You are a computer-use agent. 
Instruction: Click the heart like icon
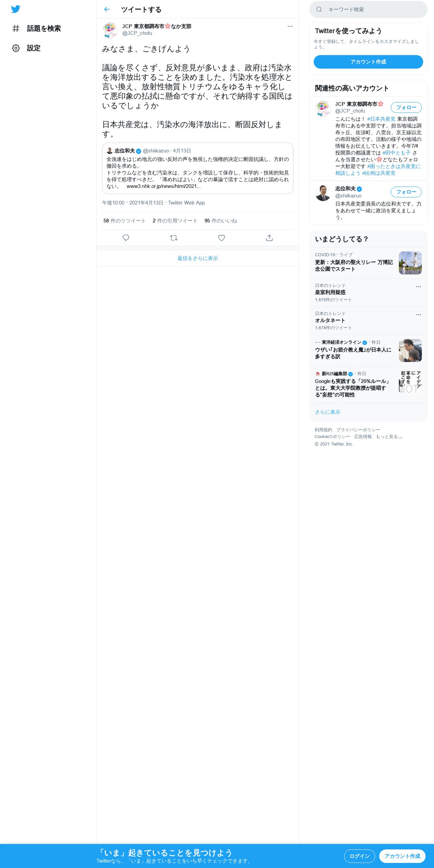[221, 238]
